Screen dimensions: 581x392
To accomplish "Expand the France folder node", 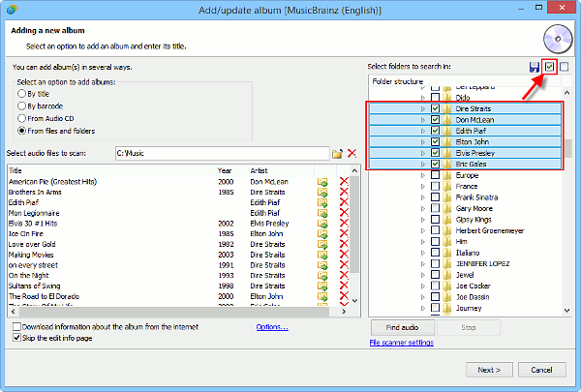I will tap(423, 187).
